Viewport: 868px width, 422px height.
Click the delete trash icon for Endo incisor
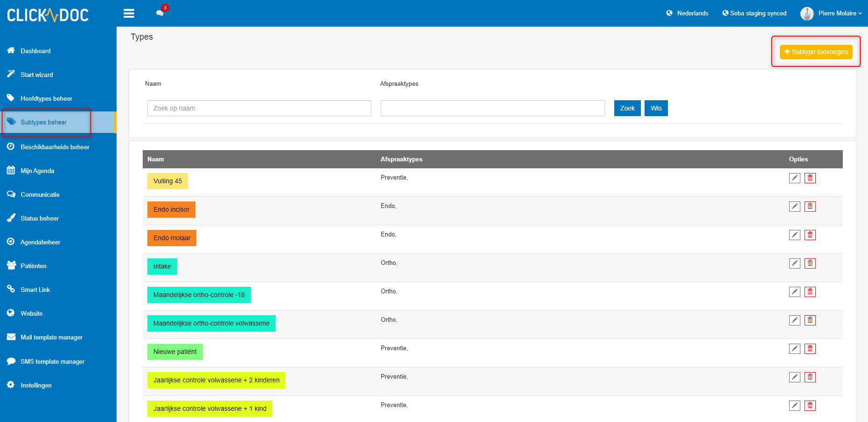[x=810, y=206]
